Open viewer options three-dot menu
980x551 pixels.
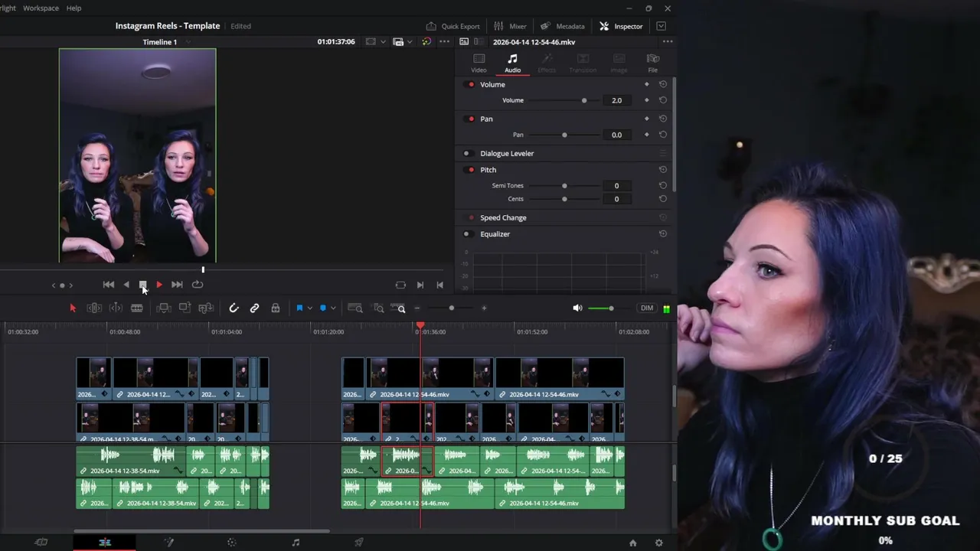(x=445, y=41)
